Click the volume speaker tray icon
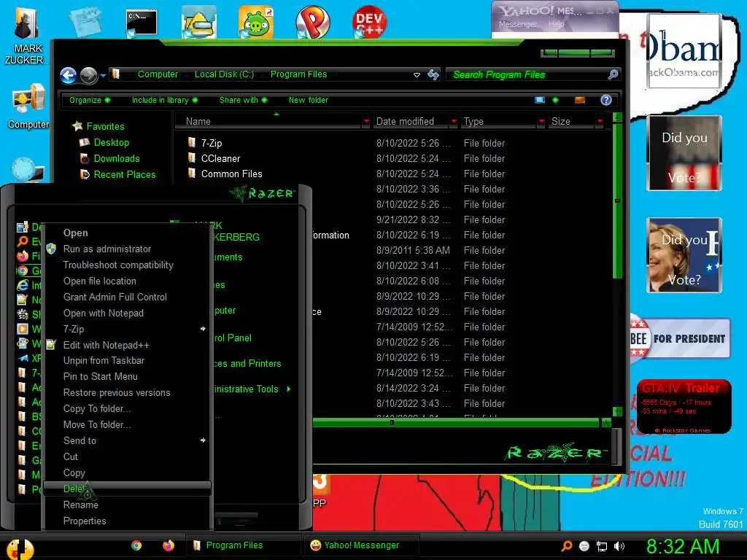This screenshot has width=747, height=560. click(x=619, y=546)
